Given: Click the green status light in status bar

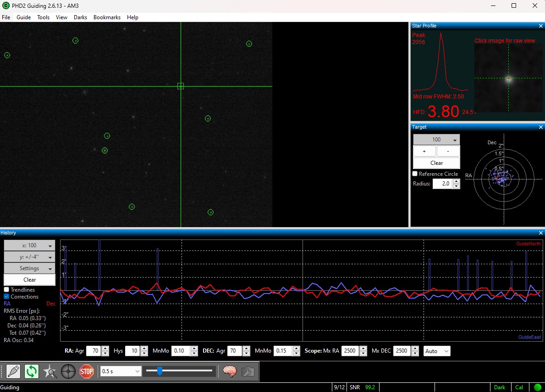Looking at the screenshot, I should (537, 387).
